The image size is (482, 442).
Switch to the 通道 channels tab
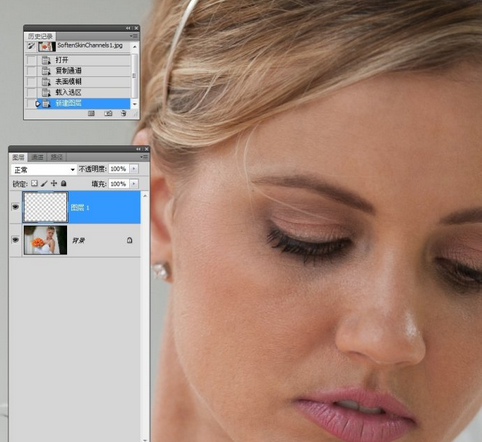click(37, 157)
